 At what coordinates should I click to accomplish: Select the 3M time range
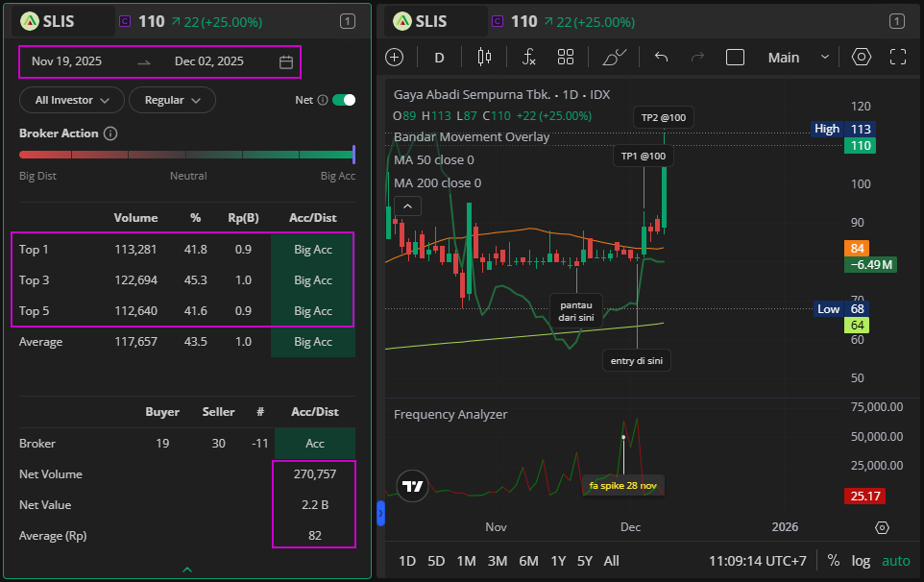pos(497,561)
